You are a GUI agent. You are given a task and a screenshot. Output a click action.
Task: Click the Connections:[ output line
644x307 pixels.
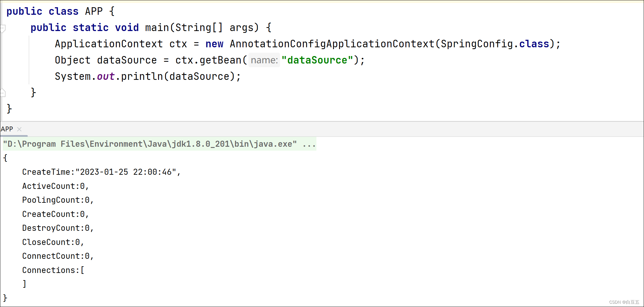(x=53, y=270)
